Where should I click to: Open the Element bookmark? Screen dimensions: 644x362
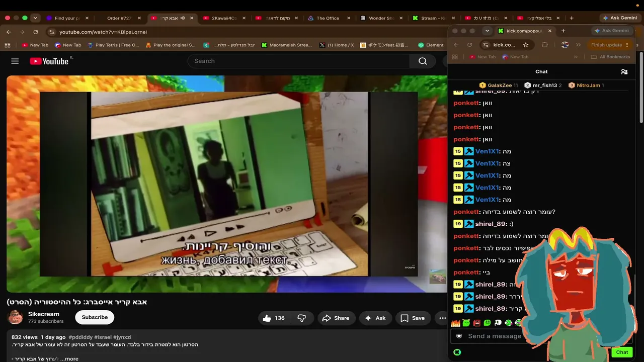pos(431,45)
